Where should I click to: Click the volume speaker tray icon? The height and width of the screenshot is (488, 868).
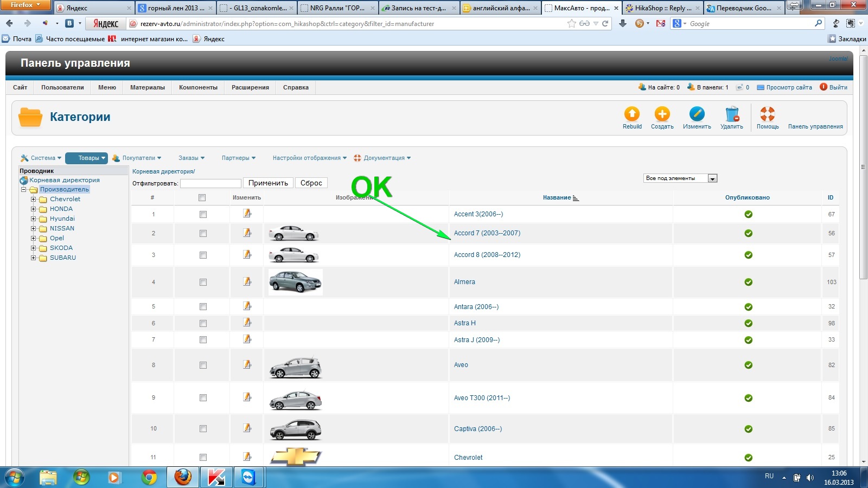coord(810,478)
